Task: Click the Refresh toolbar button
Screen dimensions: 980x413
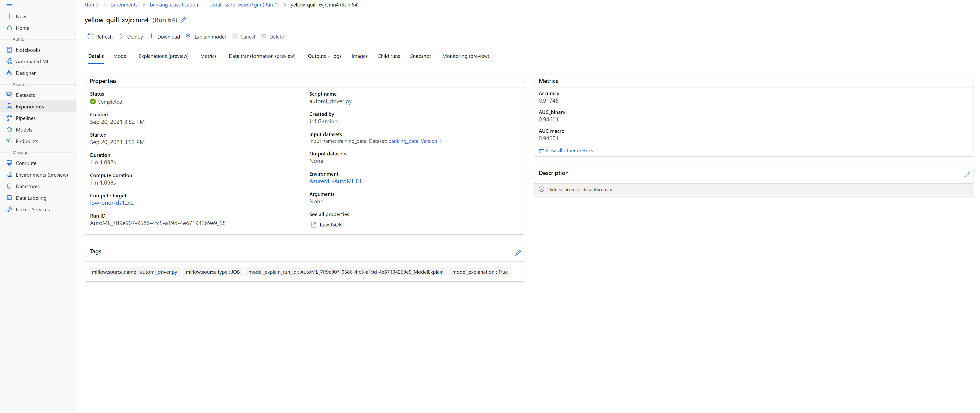Action: coord(100,37)
